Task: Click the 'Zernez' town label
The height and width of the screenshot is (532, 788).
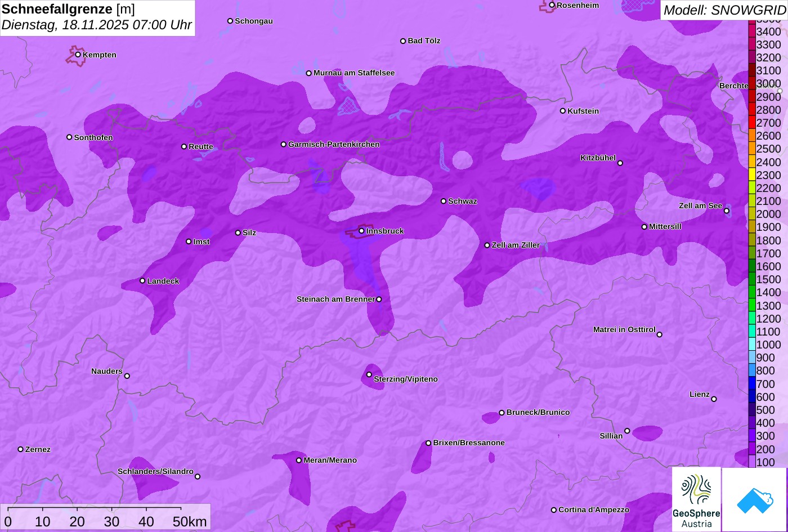Action: pyautogui.click(x=38, y=450)
